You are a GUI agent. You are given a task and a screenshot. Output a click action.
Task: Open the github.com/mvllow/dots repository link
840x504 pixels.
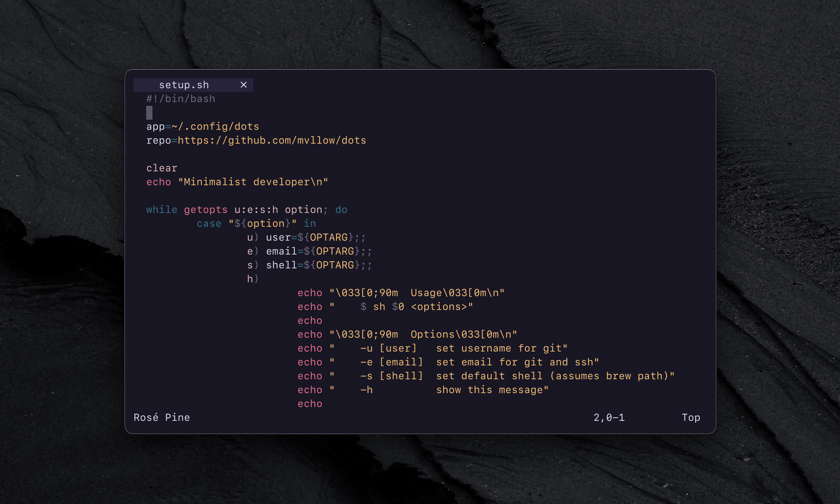click(x=272, y=140)
